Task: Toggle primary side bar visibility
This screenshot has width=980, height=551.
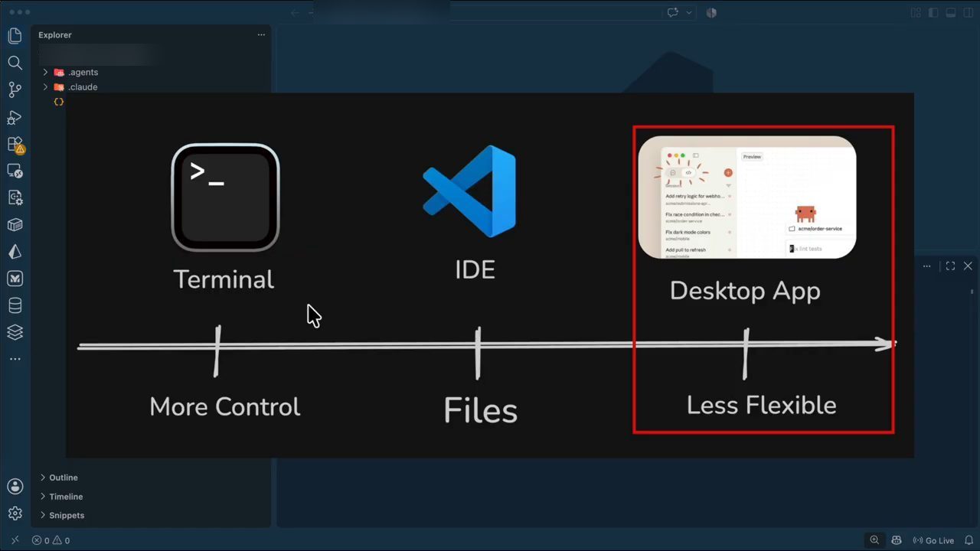Action: [933, 12]
